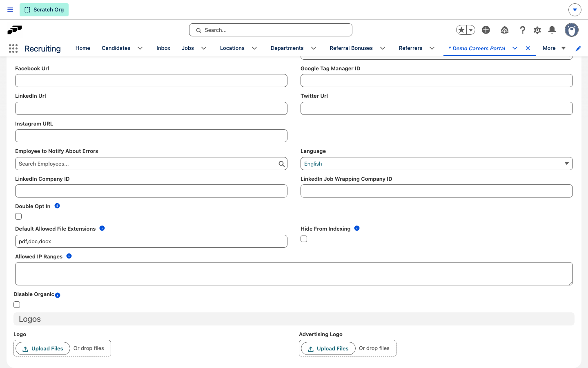
Task: Click the global Search box
Action: click(271, 30)
